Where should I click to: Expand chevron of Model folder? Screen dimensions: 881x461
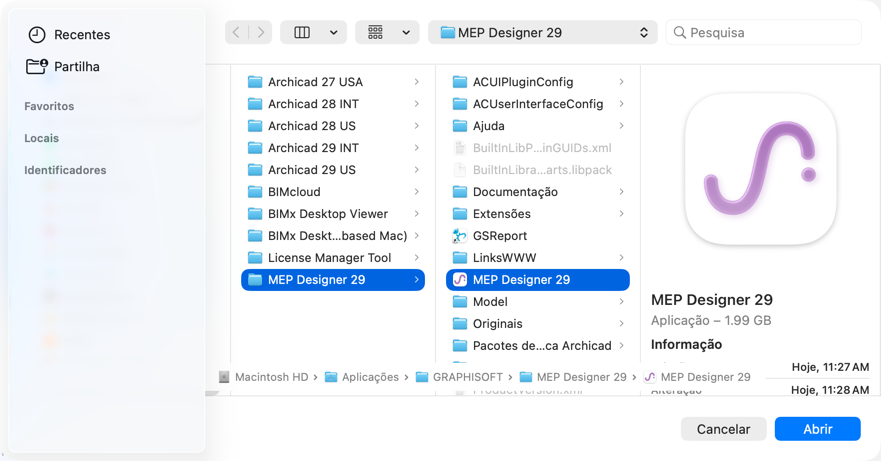point(621,301)
